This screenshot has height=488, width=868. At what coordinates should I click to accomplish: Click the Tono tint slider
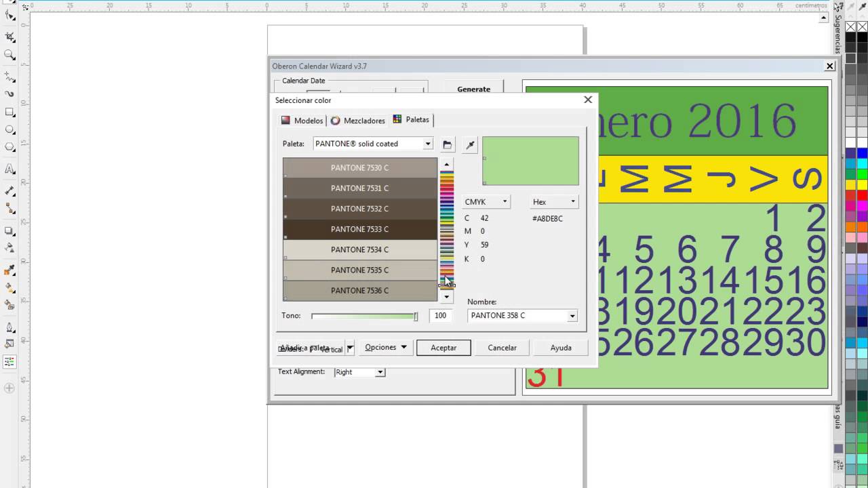click(364, 317)
